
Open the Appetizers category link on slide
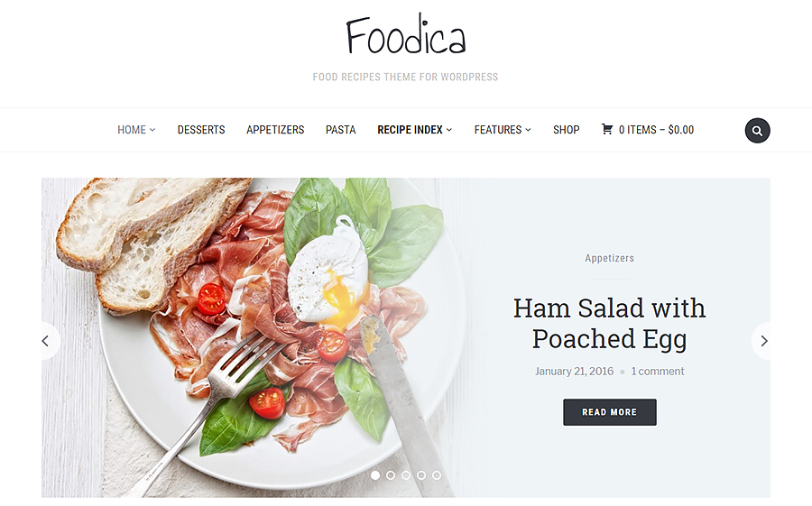(x=609, y=258)
